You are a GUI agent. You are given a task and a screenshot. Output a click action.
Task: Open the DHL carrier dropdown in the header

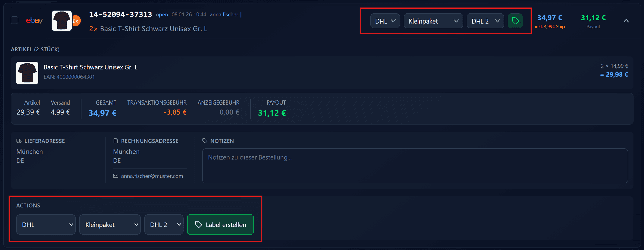(385, 21)
